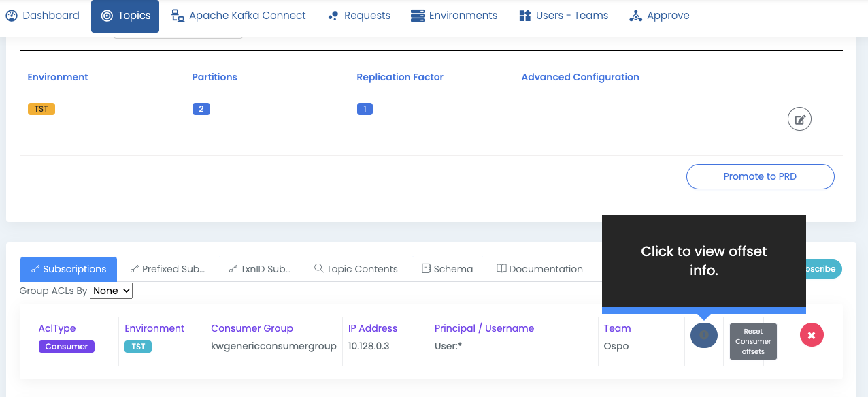Screen dimensions: 868x397
Task: View the Documentation tab
Action: point(539,269)
